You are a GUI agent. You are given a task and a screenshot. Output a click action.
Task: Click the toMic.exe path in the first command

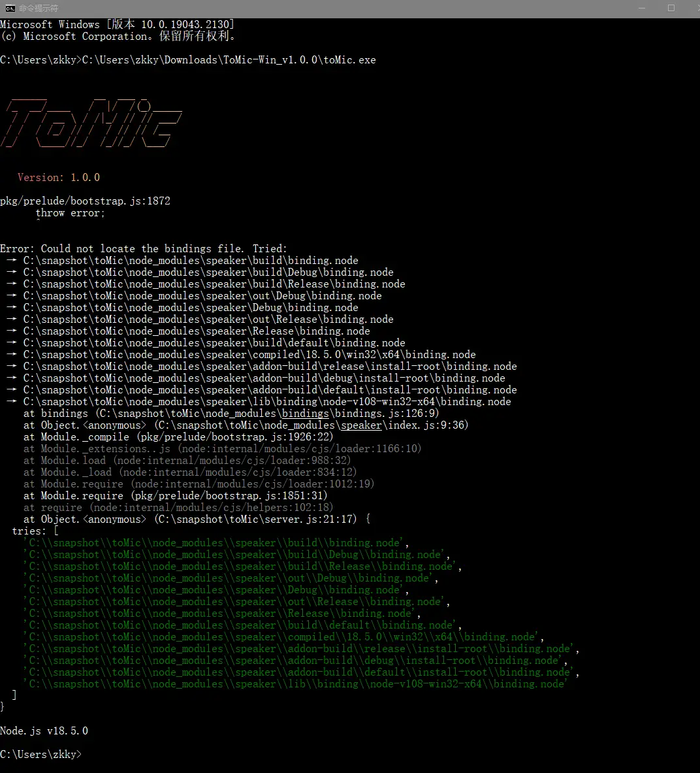[229, 60]
